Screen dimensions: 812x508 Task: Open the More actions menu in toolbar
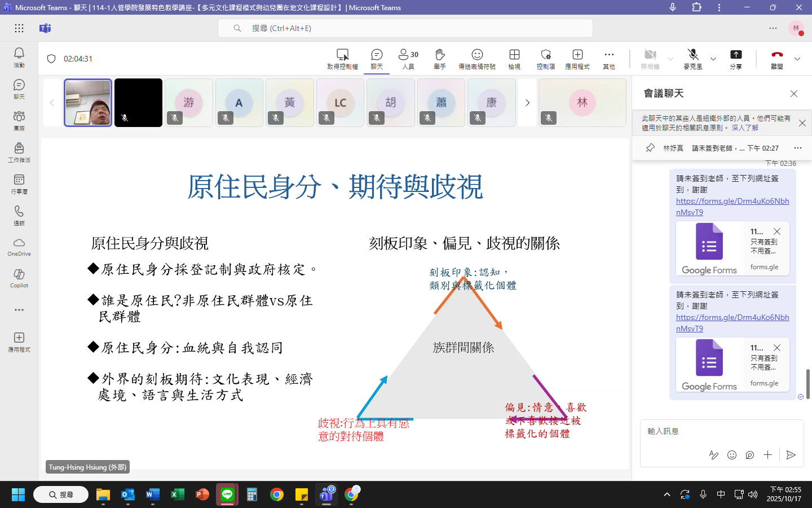tap(609, 58)
